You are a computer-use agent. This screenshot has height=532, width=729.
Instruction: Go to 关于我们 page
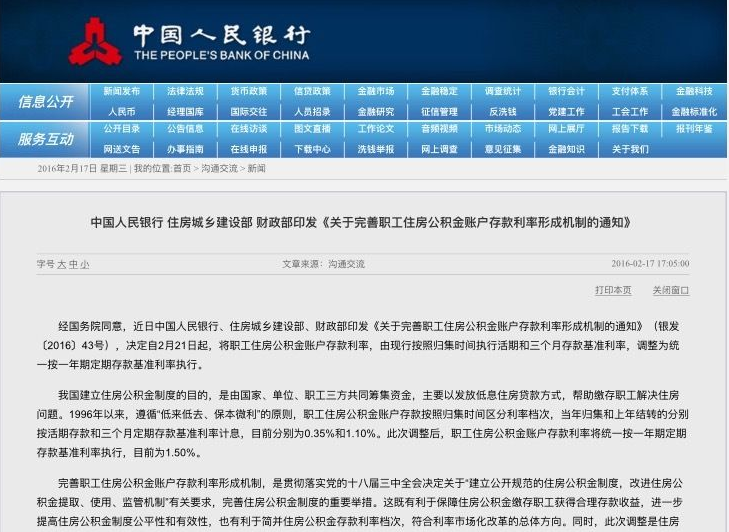pos(630,149)
